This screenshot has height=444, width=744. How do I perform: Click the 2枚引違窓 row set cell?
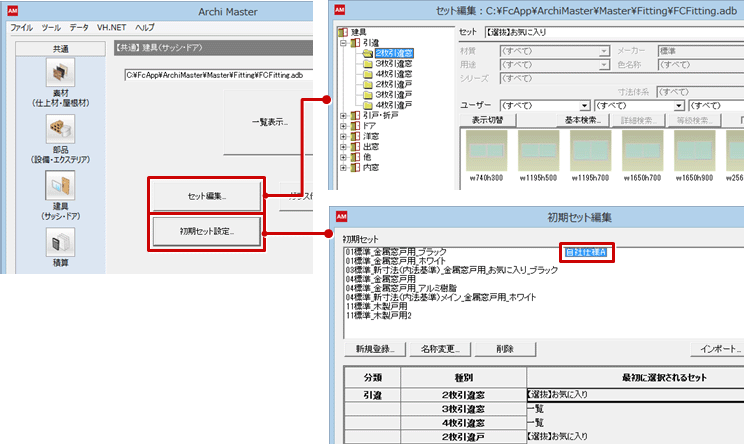tap(635, 395)
